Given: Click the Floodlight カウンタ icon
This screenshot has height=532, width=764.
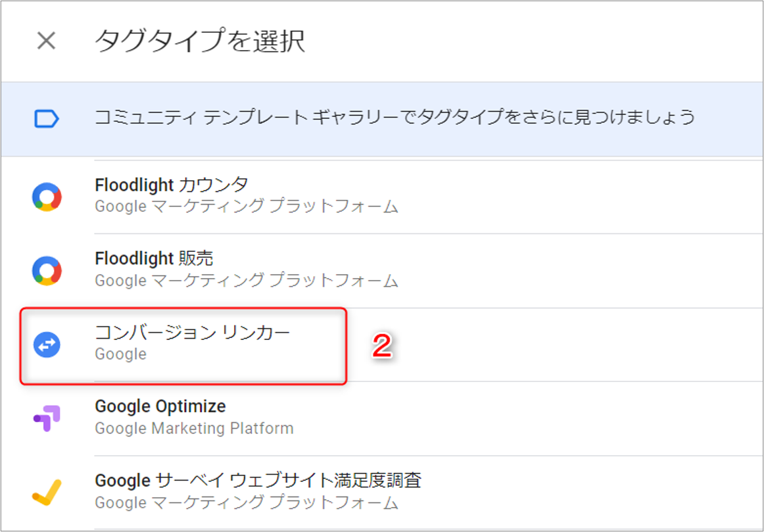Looking at the screenshot, I should (47, 197).
